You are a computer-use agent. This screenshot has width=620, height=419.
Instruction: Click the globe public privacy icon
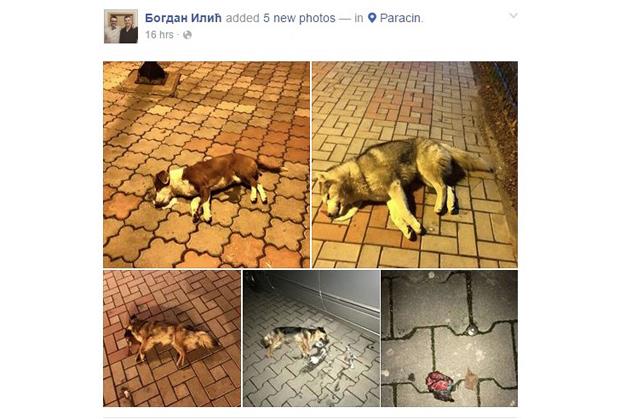187,35
